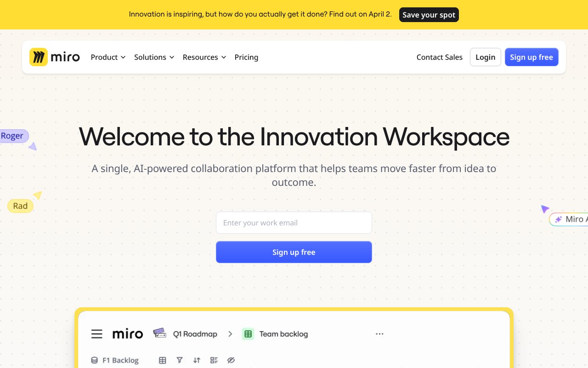This screenshot has width=588, height=368.
Task: Click the breadcrumb chevron after Q1 Roadmap
Action: click(230, 334)
